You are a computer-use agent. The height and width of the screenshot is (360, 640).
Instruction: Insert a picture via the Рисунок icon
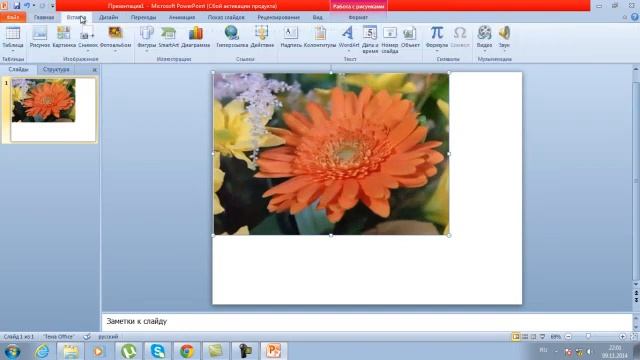[x=40, y=37]
